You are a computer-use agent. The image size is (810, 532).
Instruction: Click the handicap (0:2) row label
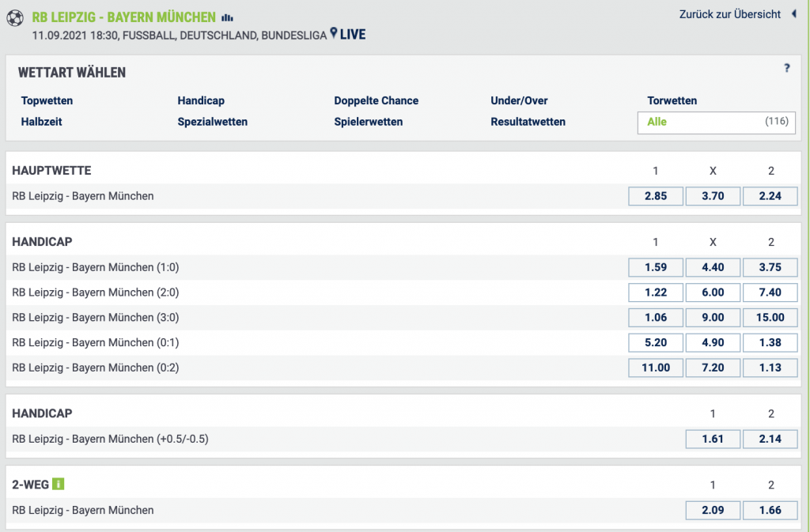96,368
